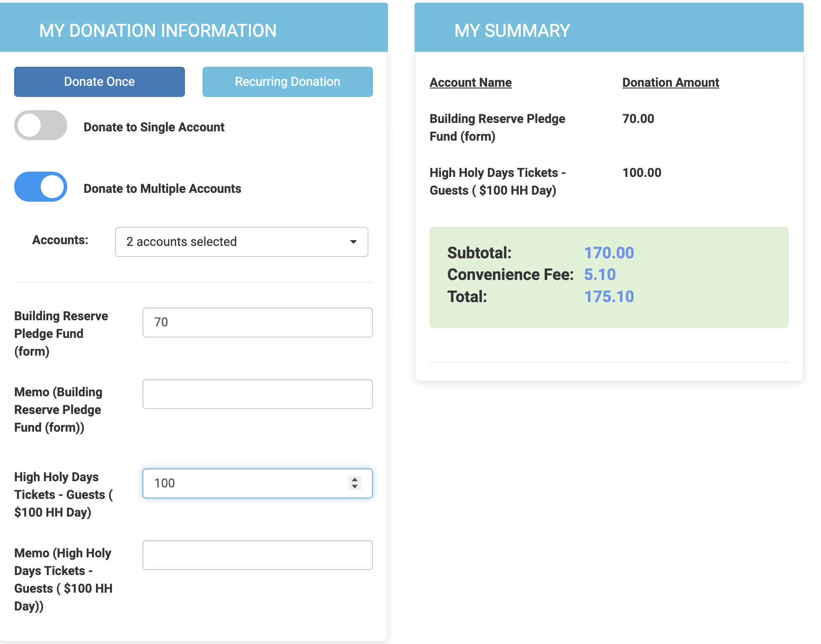Disable the Donate to Multiple Accounts switch
This screenshot has width=821, height=644.
coord(41,187)
